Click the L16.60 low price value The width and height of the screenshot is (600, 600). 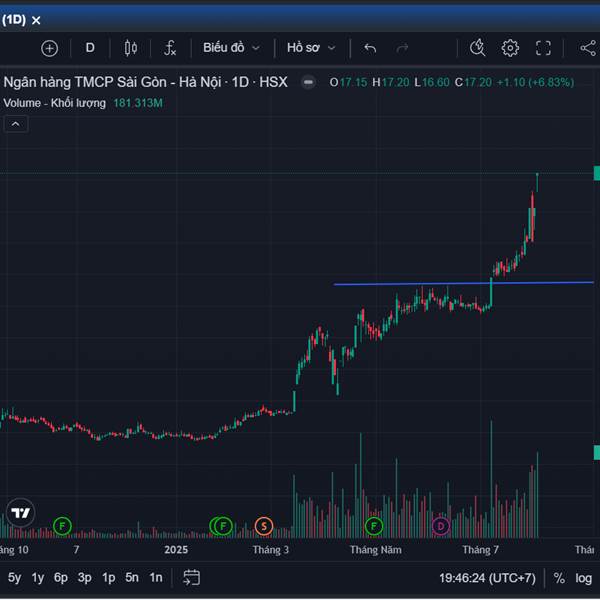432,82
